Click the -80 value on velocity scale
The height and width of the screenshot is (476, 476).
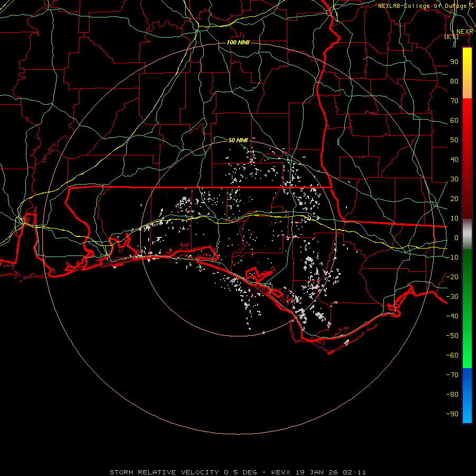pyautogui.click(x=452, y=395)
